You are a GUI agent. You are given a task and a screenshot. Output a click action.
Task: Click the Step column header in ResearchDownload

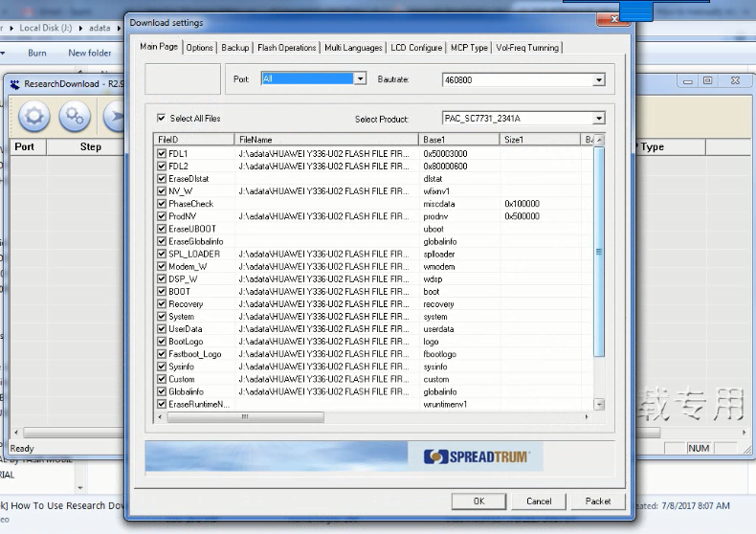click(x=86, y=147)
